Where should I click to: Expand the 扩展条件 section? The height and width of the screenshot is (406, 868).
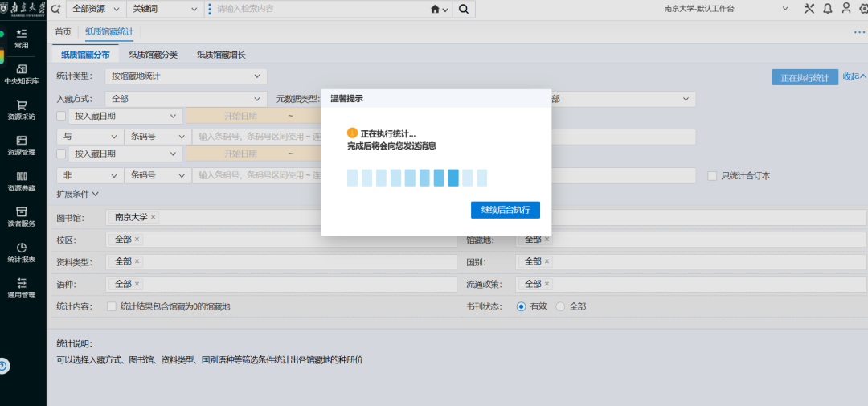tap(77, 194)
